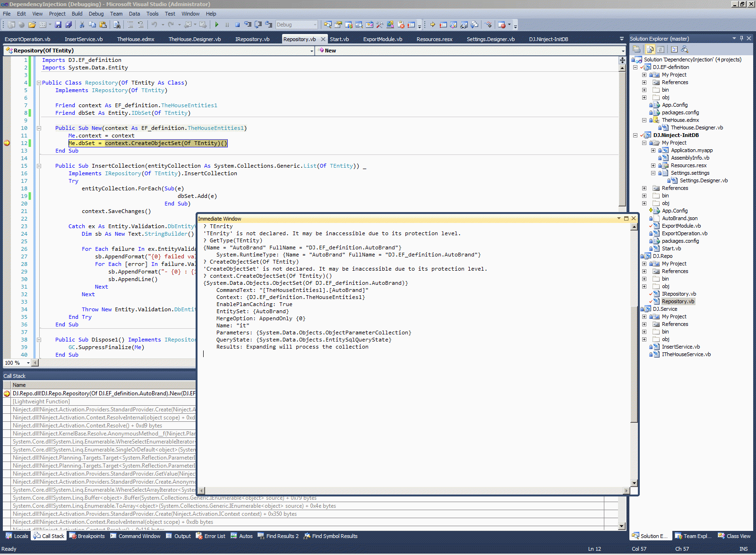Stop debugging with the blue square button
This screenshot has height=555, width=756.
coord(237,25)
